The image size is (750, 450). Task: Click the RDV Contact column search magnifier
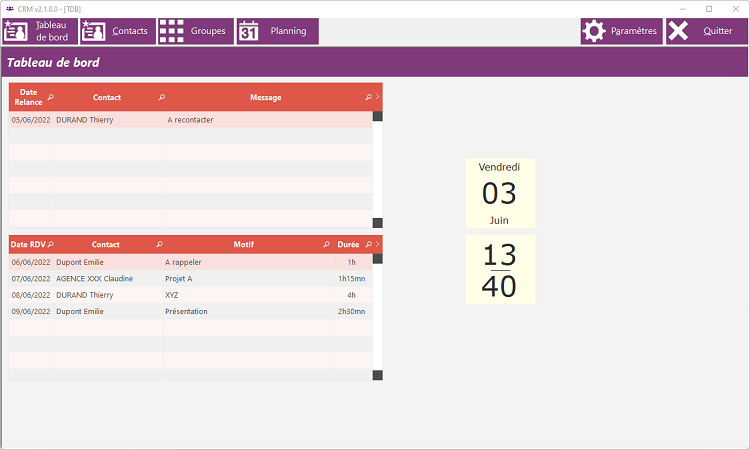click(x=159, y=244)
